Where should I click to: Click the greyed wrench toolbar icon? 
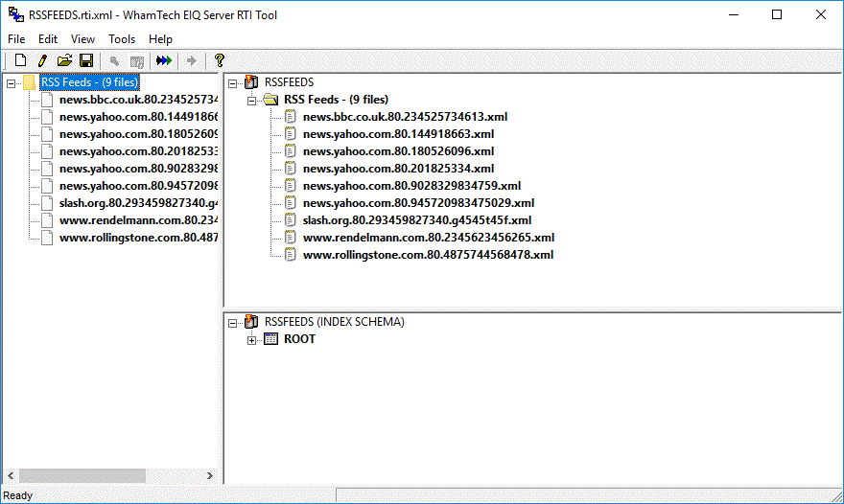(114, 60)
